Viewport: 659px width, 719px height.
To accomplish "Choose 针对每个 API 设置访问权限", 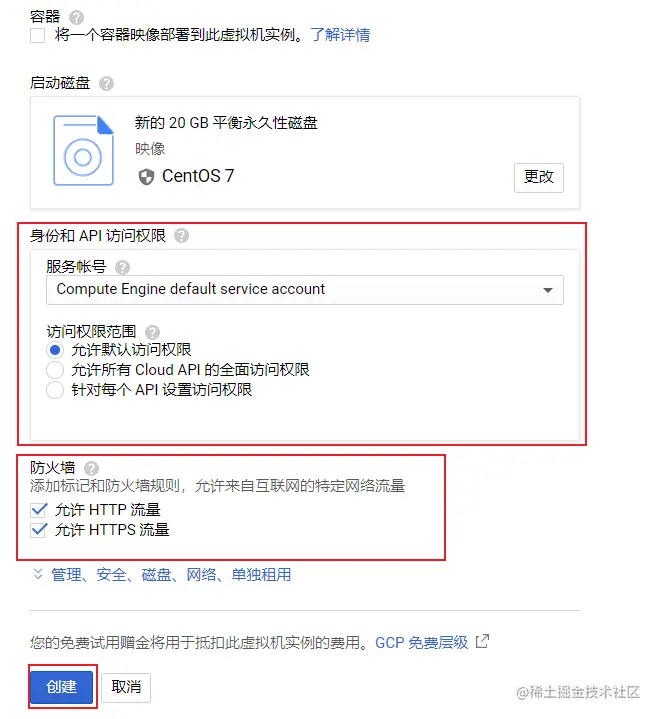I will [x=55, y=390].
